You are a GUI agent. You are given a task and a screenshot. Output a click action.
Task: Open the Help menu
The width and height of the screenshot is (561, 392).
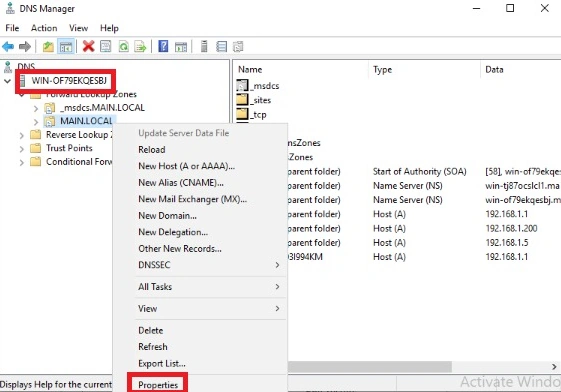[109, 28]
